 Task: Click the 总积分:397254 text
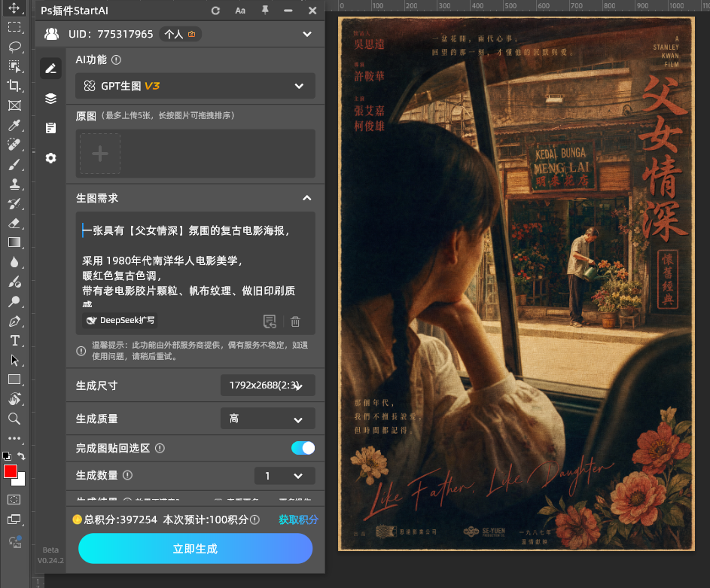tap(120, 519)
